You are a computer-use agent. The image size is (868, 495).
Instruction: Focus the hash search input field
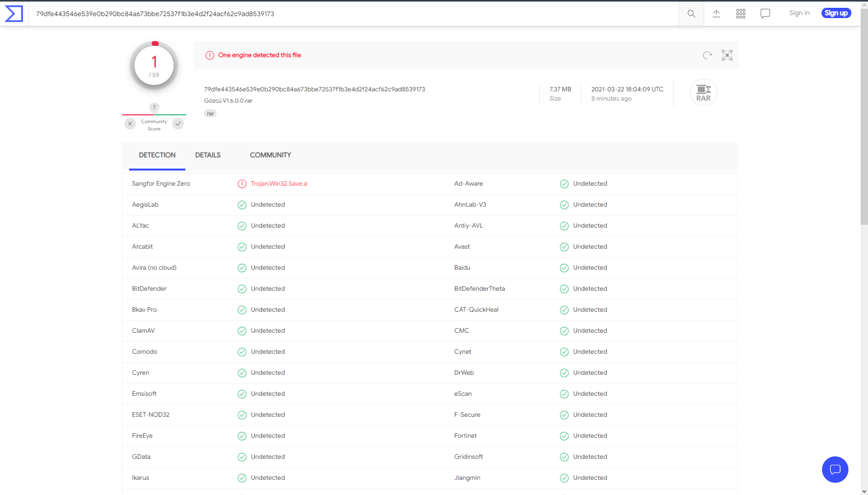pos(354,14)
